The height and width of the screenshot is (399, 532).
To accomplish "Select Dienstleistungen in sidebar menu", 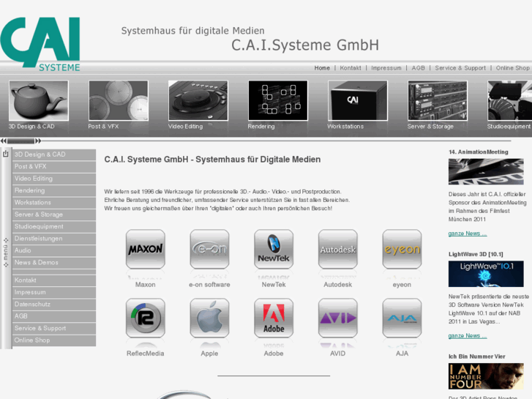I will point(54,239).
